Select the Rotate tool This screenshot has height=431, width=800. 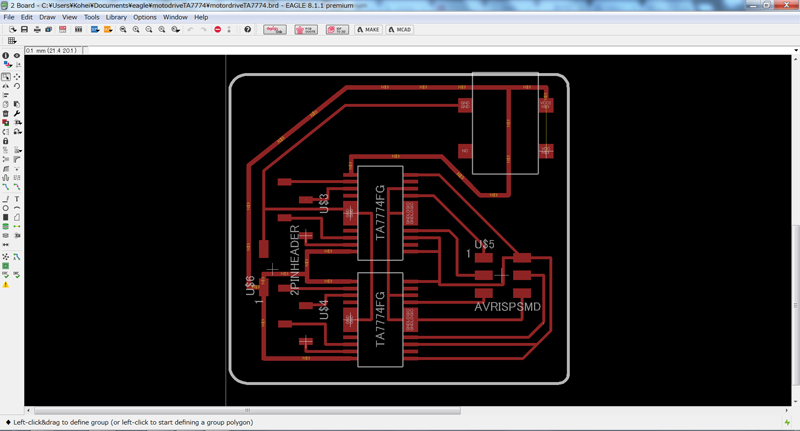(x=17, y=86)
